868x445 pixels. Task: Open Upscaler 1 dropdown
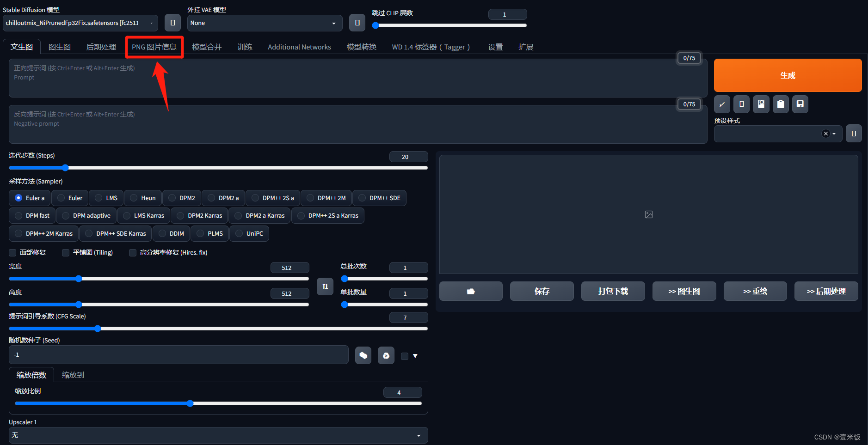coord(218,435)
